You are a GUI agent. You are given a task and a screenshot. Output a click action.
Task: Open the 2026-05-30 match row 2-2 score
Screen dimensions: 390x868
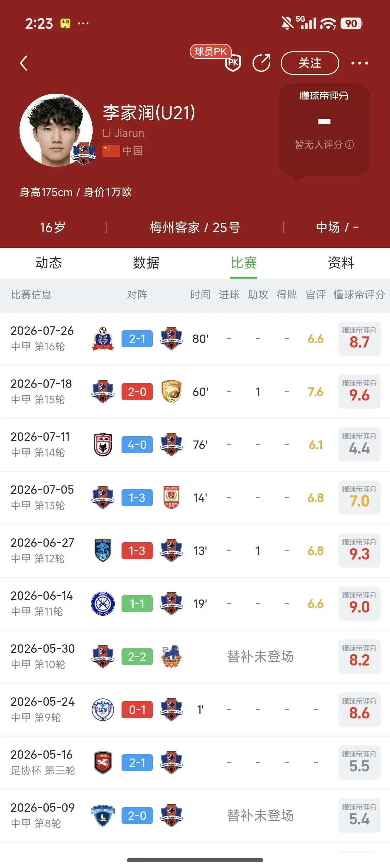pyautogui.click(x=137, y=656)
